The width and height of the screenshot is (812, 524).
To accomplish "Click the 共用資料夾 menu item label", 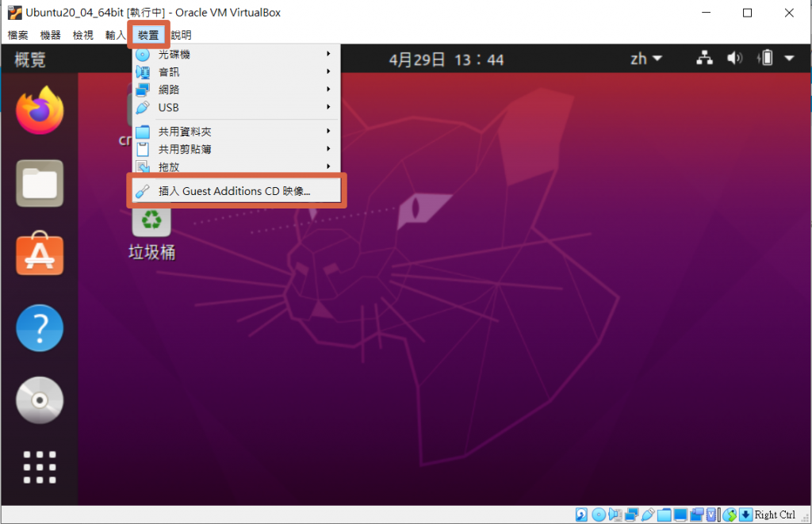I will 185,132.
